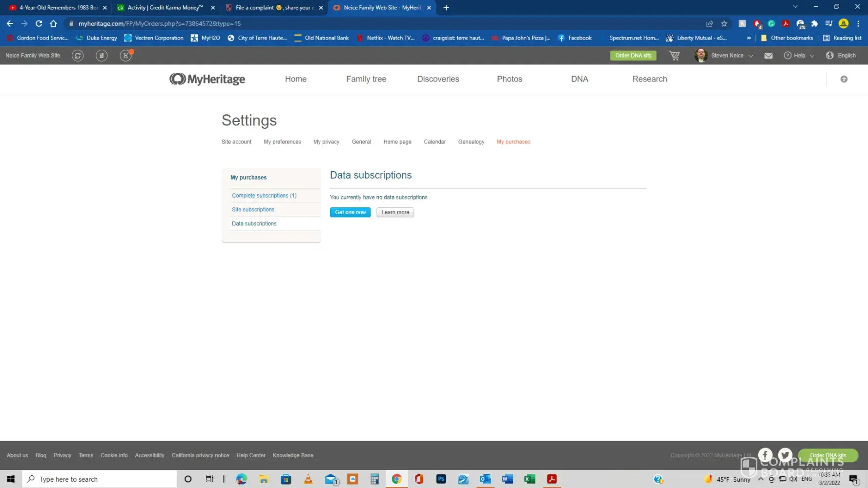The height and width of the screenshot is (488, 868).
Task: Open the Facebook icon in footer
Action: click(765, 455)
